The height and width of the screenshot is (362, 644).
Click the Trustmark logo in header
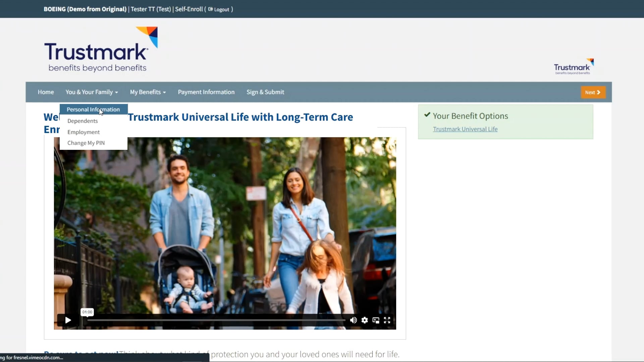tap(102, 48)
